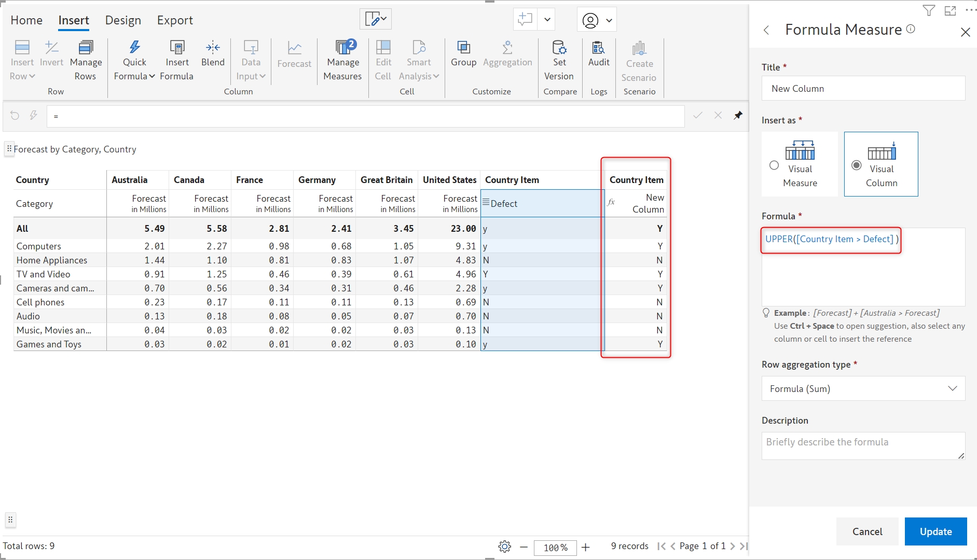This screenshot has width=977, height=560.
Task: Open the Export tab
Action: click(x=175, y=20)
